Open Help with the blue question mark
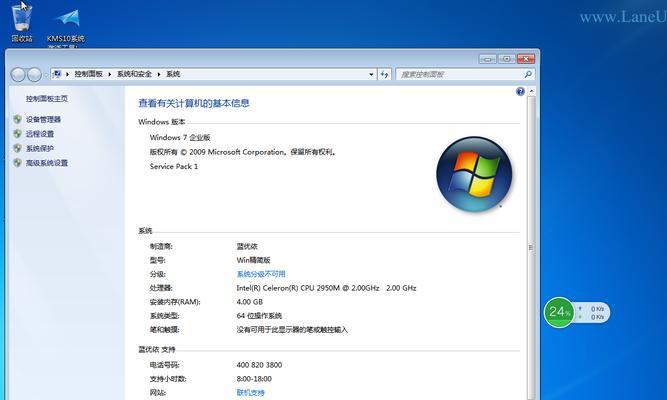Viewport: 667px width, 400px height. (520, 91)
